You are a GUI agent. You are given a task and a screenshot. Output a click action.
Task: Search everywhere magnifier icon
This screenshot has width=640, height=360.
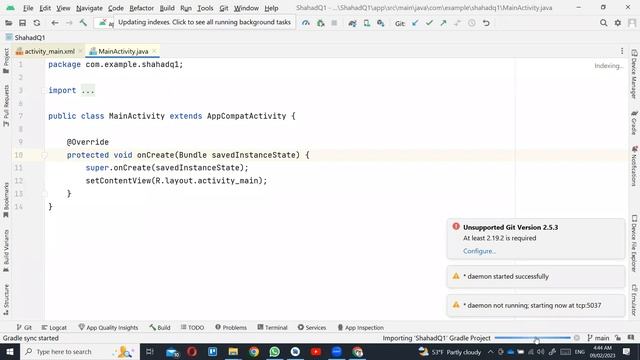(x=603, y=23)
